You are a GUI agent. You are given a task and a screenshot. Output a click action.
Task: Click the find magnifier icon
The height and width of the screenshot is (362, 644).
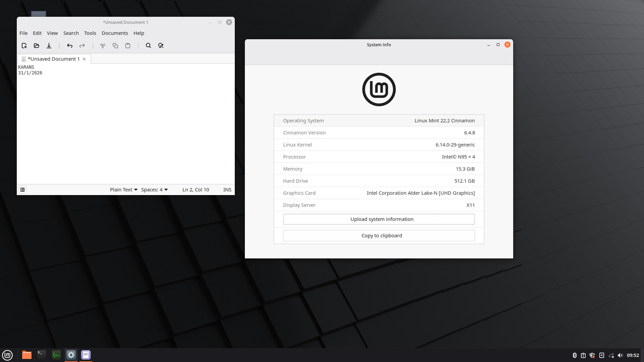[x=148, y=46]
